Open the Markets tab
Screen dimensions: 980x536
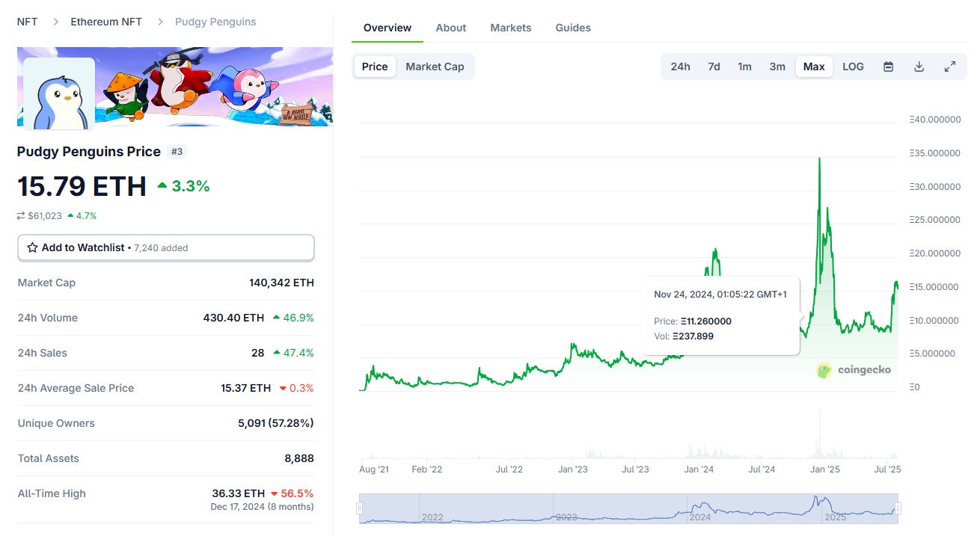pos(511,28)
